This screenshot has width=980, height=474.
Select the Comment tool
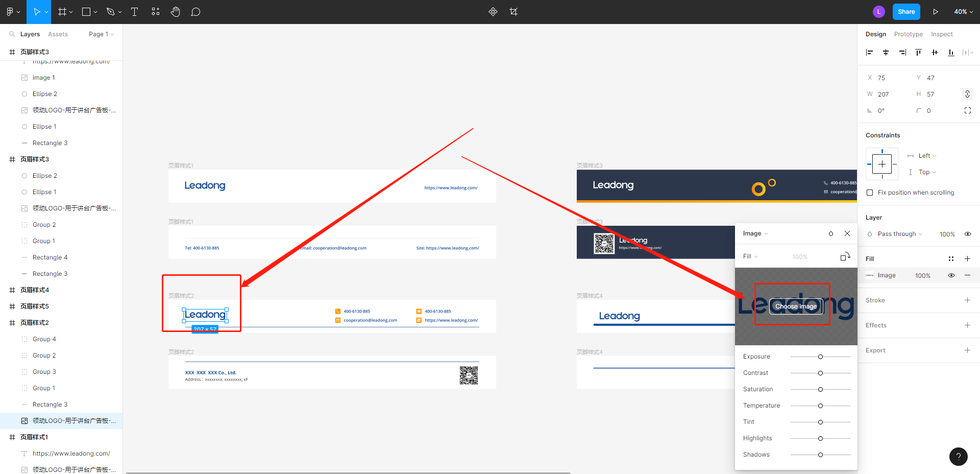point(195,12)
